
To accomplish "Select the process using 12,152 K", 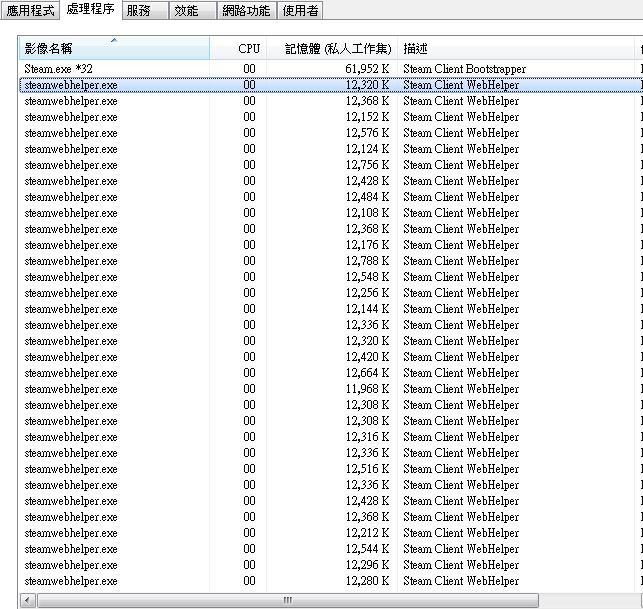I will click(330, 117).
